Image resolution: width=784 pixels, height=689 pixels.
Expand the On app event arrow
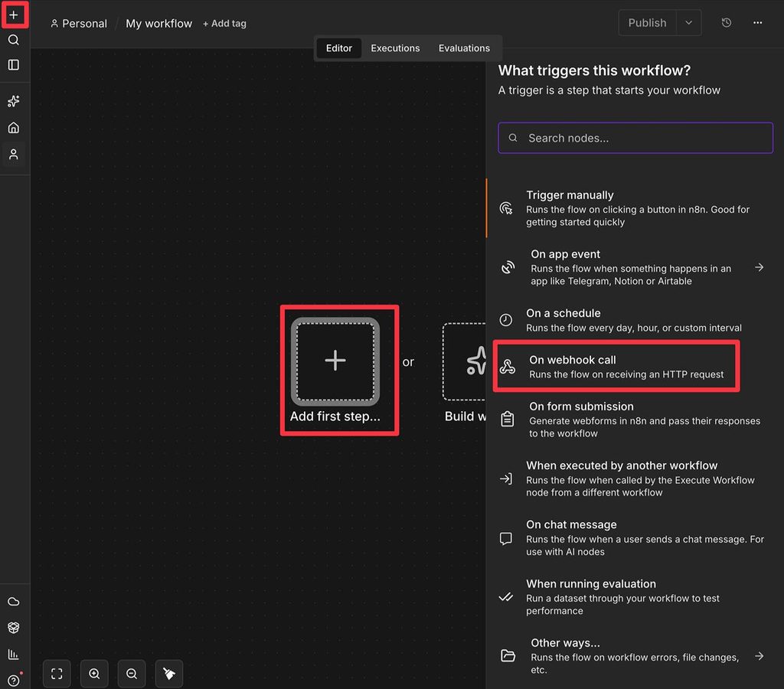pos(759,267)
